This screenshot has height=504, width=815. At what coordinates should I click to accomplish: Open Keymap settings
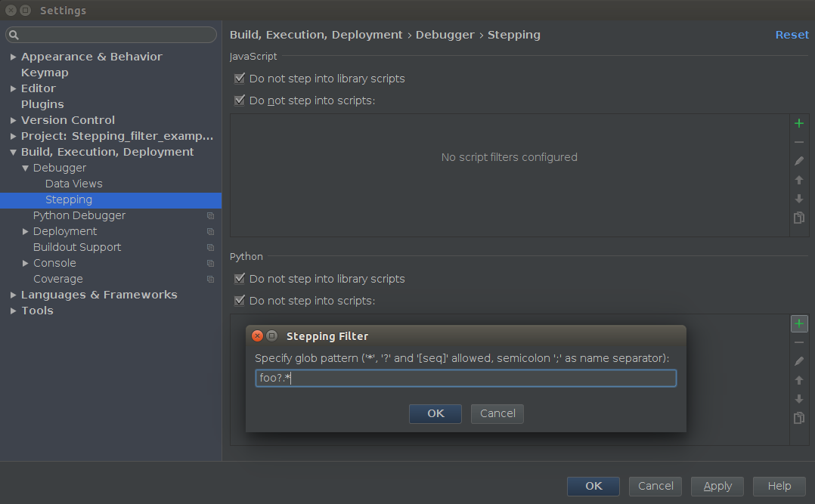(45, 73)
